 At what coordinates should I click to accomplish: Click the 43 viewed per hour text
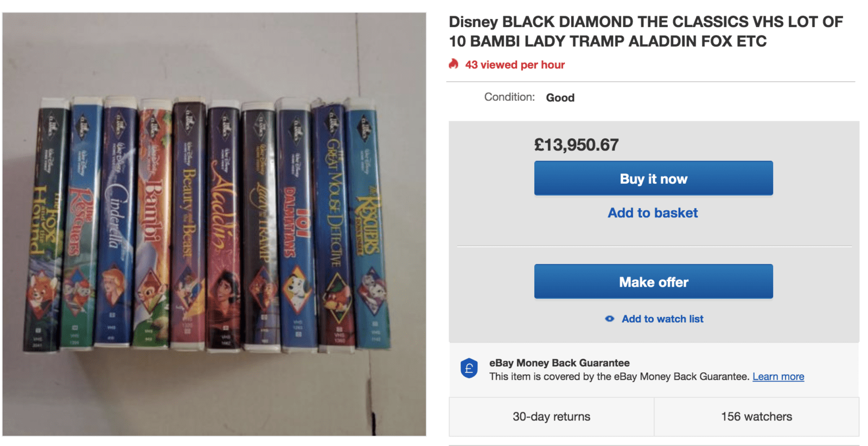[x=515, y=64]
